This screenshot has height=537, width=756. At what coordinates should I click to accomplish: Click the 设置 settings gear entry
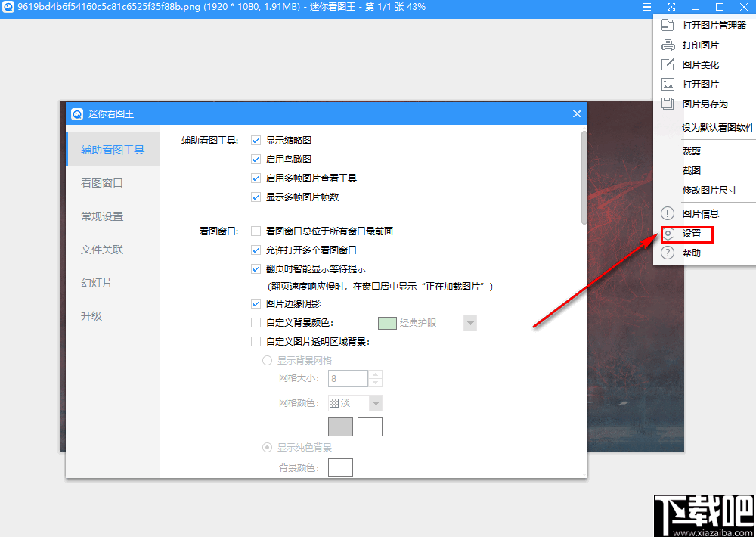tap(685, 234)
